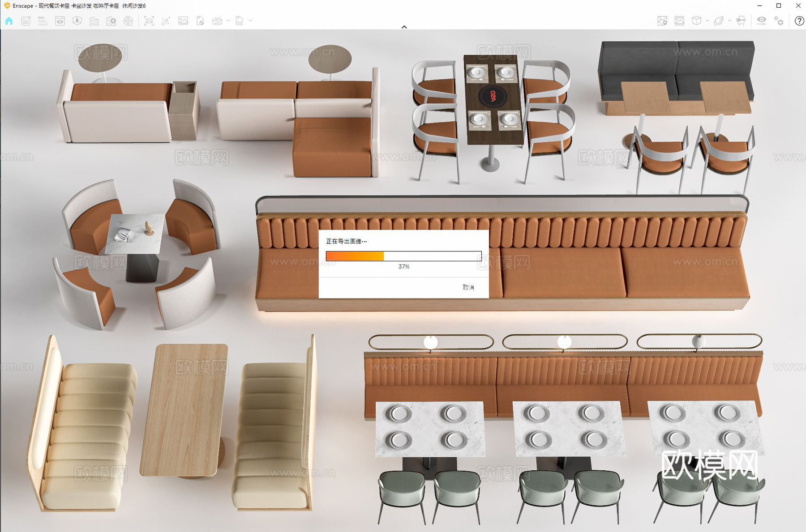Click the Enscape Home icon
Viewport: 806px width, 532px height.
tap(9, 21)
